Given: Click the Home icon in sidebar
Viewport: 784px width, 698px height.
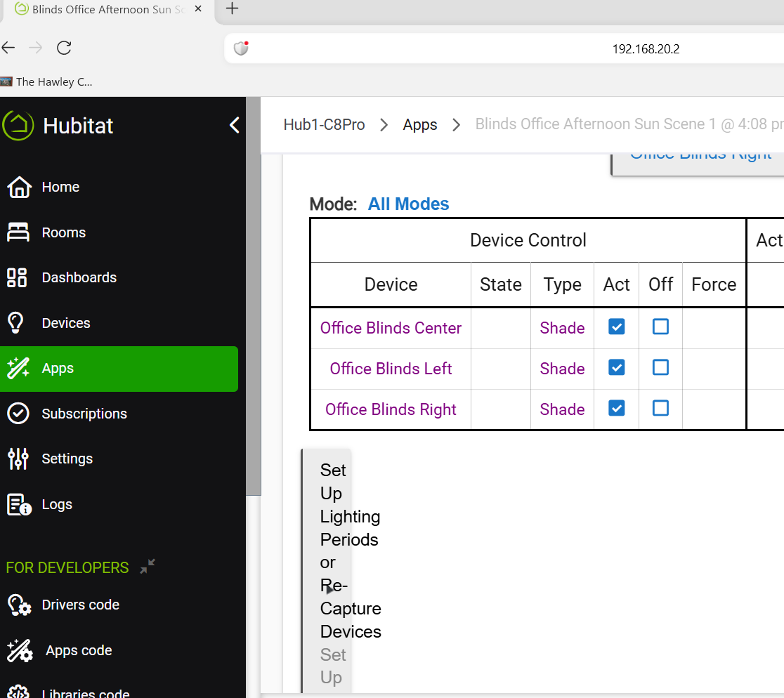Looking at the screenshot, I should pyautogui.click(x=18, y=187).
